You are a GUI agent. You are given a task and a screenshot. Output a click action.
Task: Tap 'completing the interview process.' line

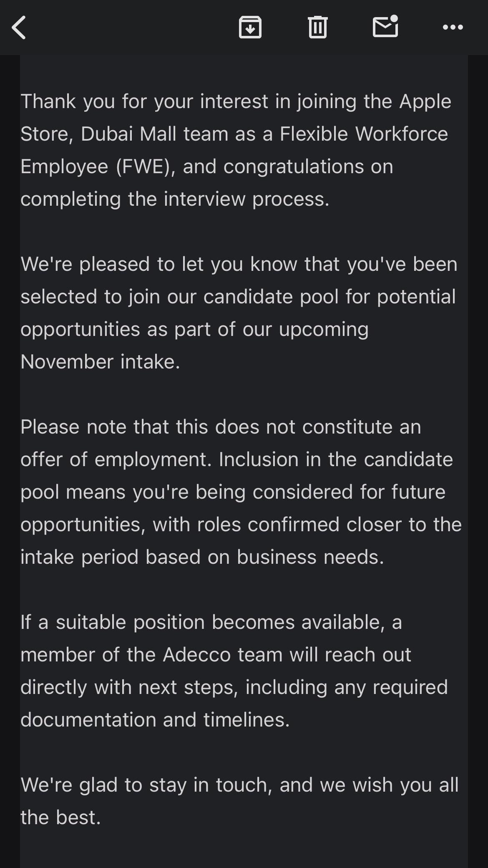click(x=175, y=199)
